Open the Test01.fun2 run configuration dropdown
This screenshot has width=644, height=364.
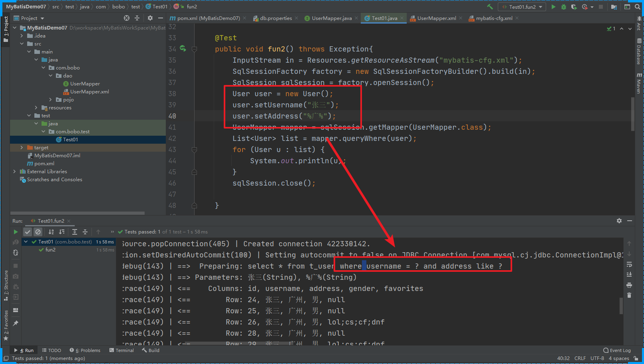[x=522, y=7]
